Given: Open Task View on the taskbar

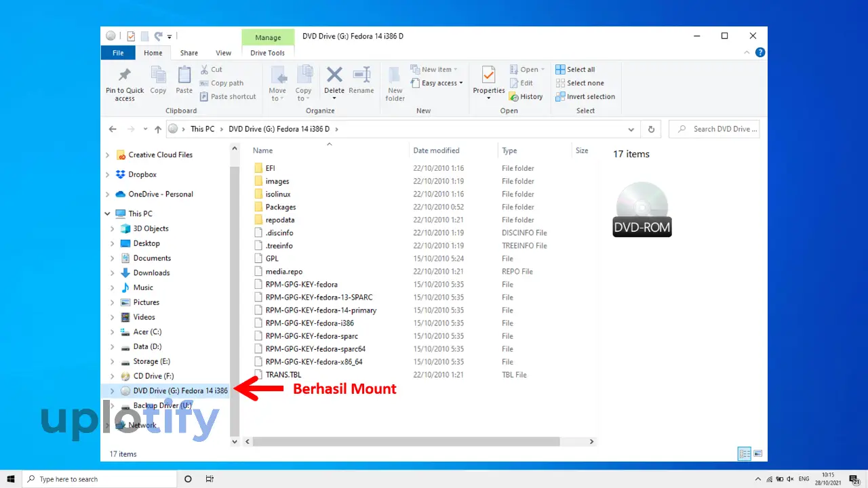Looking at the screenshot, I should coord(210,479).
